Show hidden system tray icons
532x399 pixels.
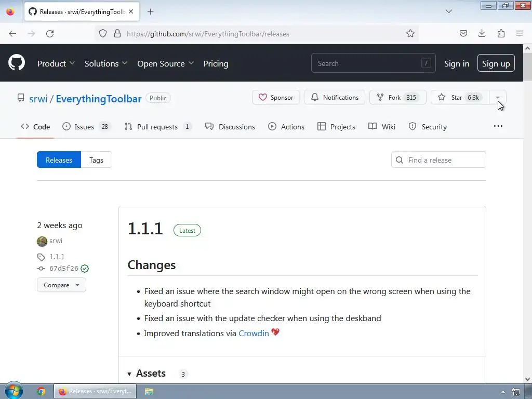click(503, 392)
